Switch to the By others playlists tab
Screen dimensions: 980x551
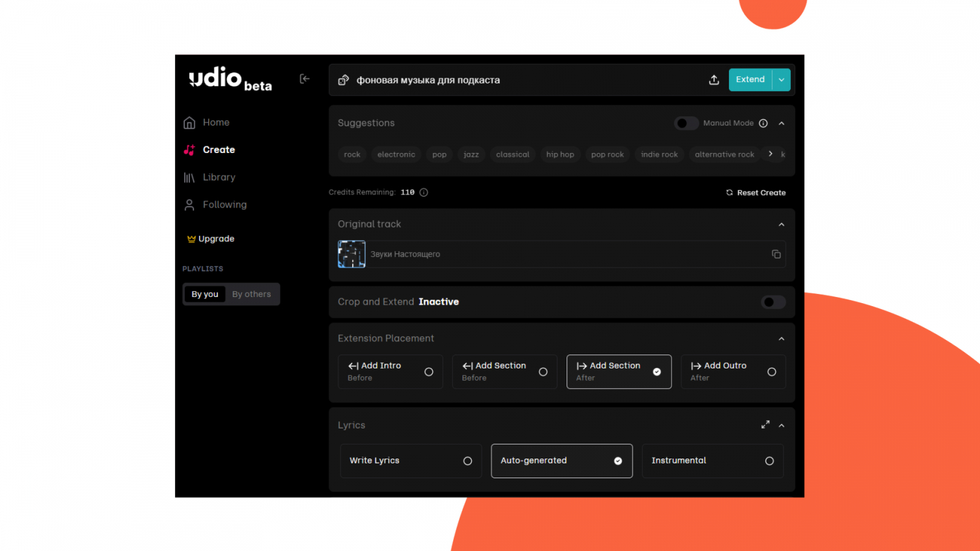[x=251, y=294]
